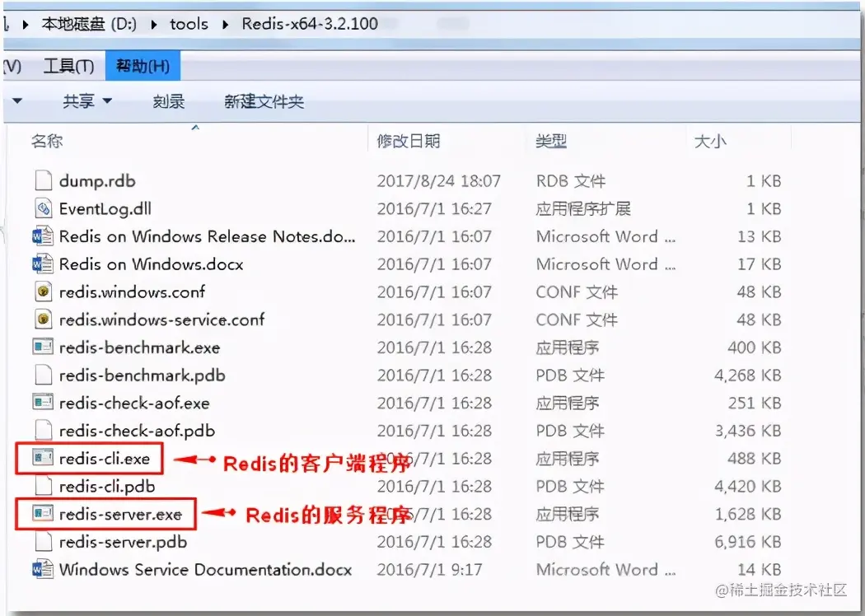Click the 251 KB size cell
The image size is (865, 616).
point(754,404)
